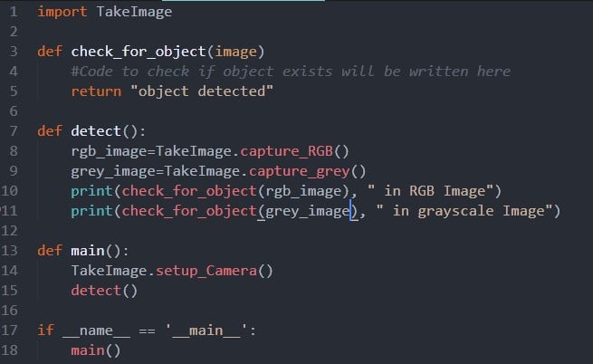Click the detect() call inside main

104,291
